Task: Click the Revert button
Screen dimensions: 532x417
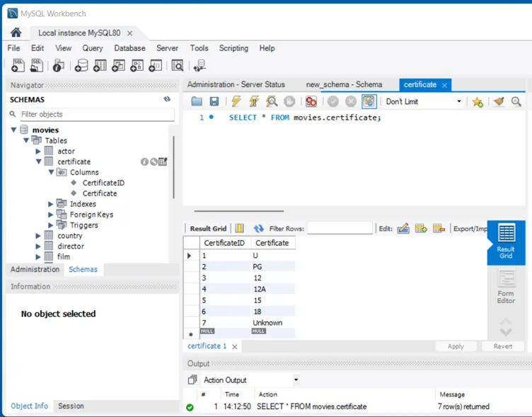Action: (x=502, y=346)
